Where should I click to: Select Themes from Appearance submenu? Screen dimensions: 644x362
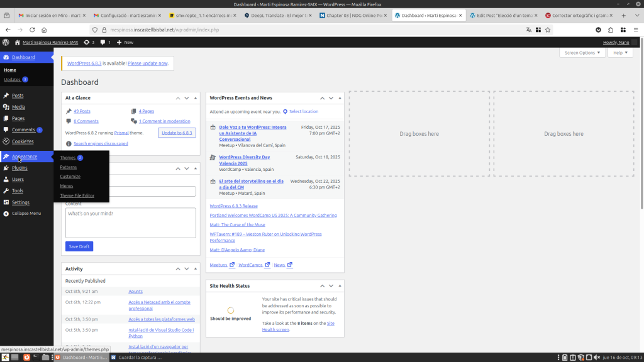(x=68, y=158)
